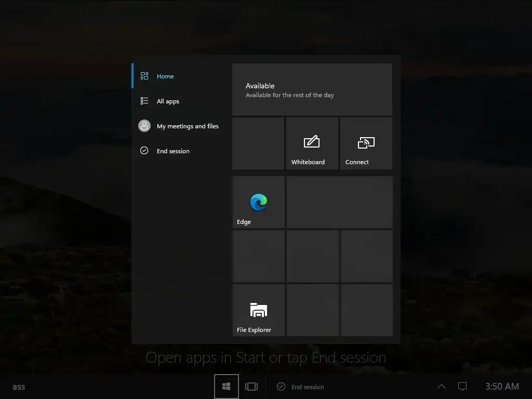Open the Action Center notification icon
The height and width of the screenshot is (399, 532).
[x=462, y=387]
